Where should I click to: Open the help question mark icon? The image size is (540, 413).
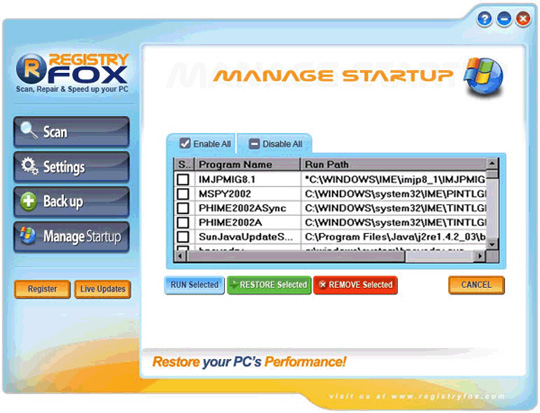click(x=484, y=19)
